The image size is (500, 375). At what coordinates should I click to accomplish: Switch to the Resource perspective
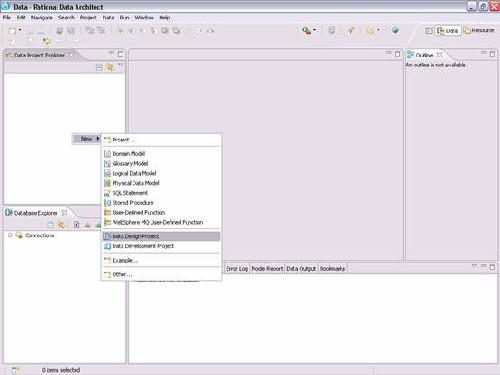click(479, 31)
